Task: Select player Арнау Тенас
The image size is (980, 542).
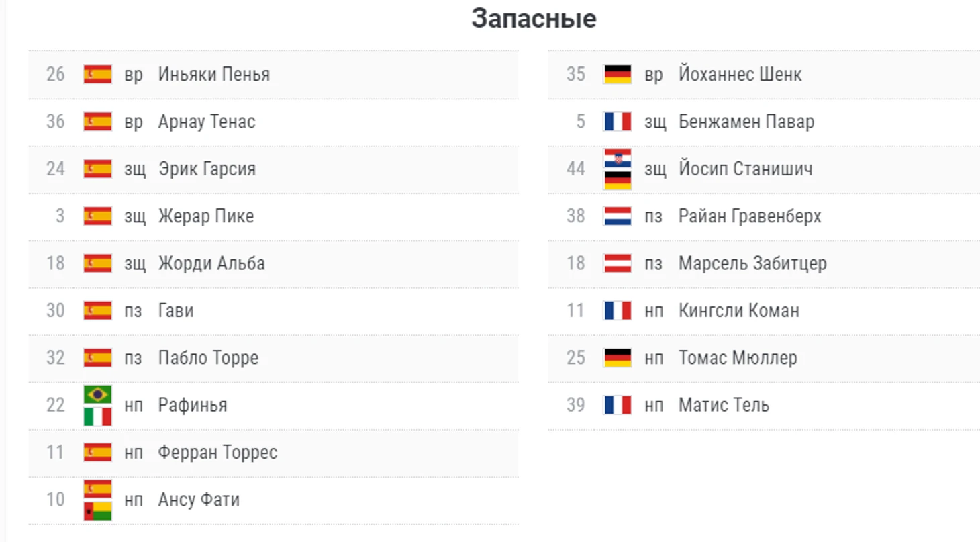Action: [x=207, y=122]
